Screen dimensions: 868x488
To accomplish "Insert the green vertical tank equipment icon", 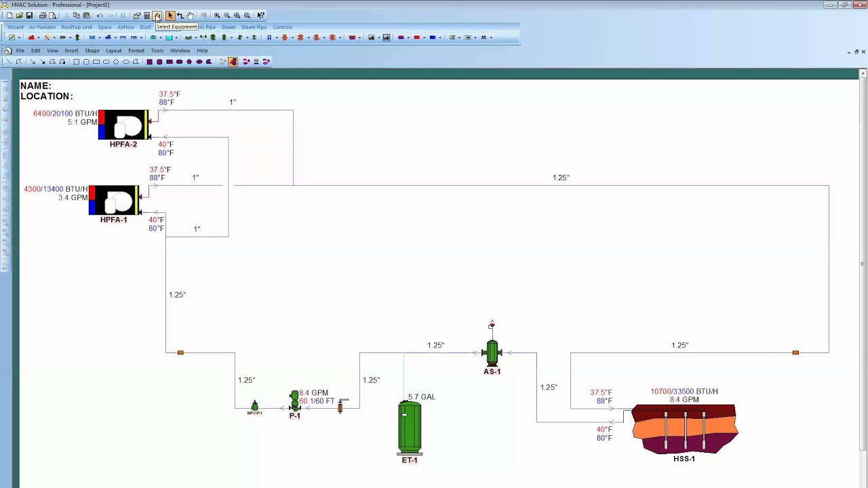I will pyautogui.click(x=224, y=37).
